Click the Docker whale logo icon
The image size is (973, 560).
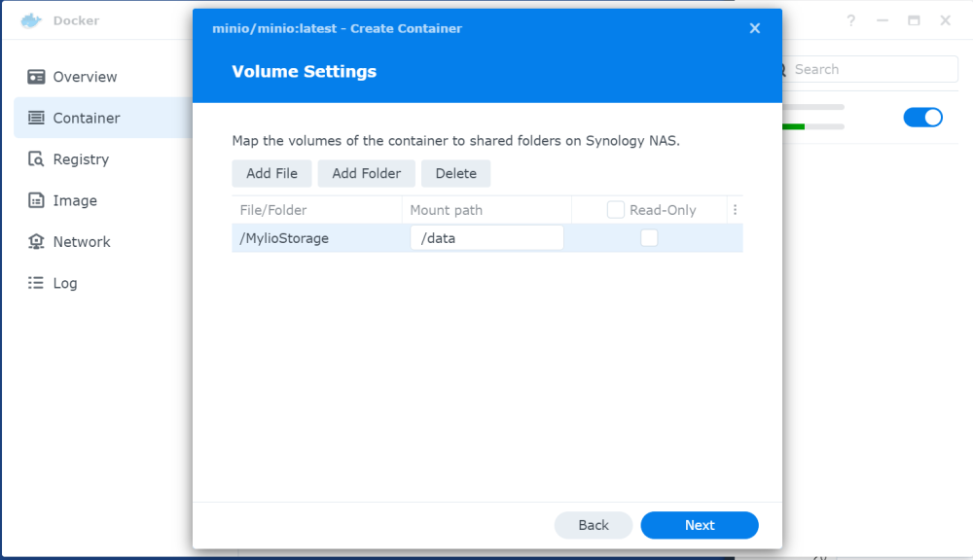(x=32, y=20)
